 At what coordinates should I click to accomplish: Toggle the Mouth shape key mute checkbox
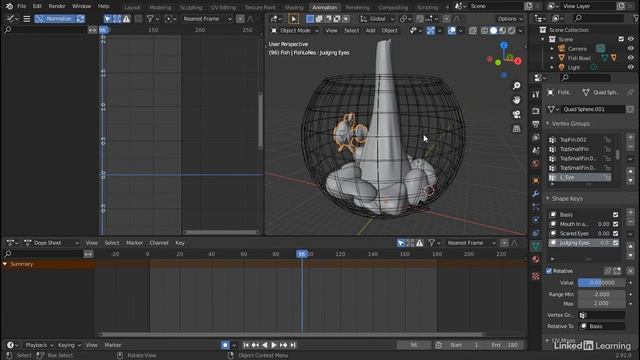[616, 224]
